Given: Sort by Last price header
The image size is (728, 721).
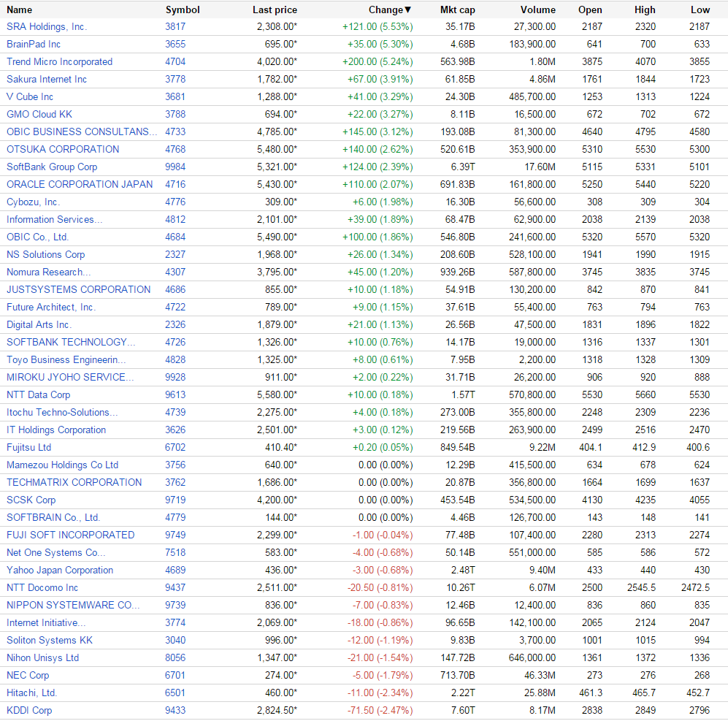Looking at the screenshot, I should pos(275,9).
